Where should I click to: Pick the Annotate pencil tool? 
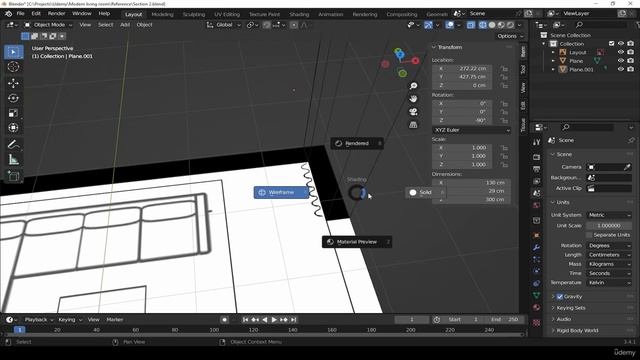coord(13,144)
